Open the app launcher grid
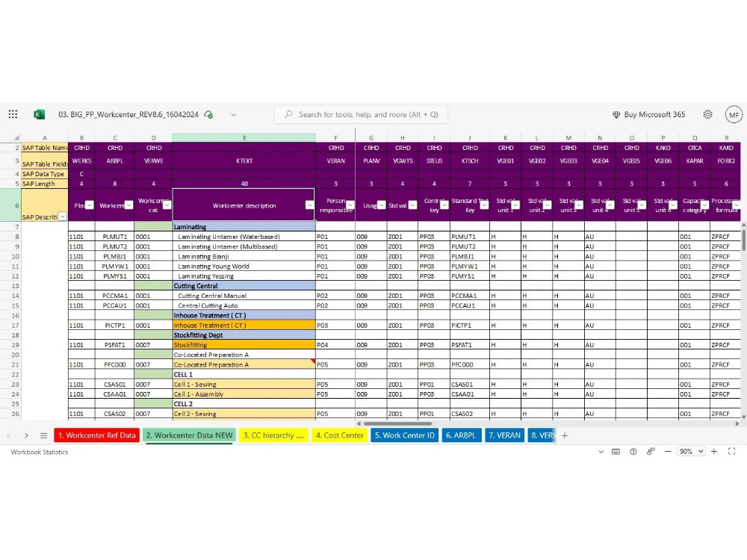This screenshot has width=747, height=560. (13, 114)
